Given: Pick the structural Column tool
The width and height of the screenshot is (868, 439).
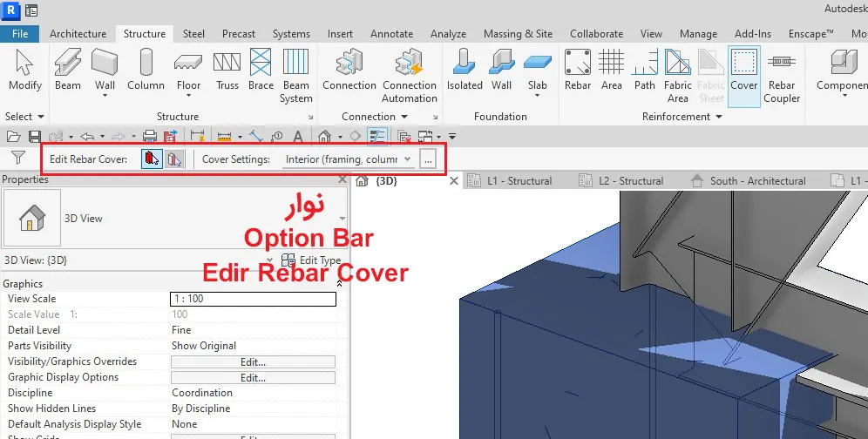Looking at the screenshot, I should coord(146,70).
